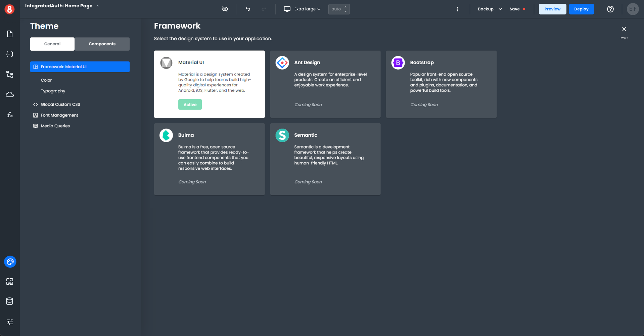Click the cloud icon in sidebar

click(10, 94)
